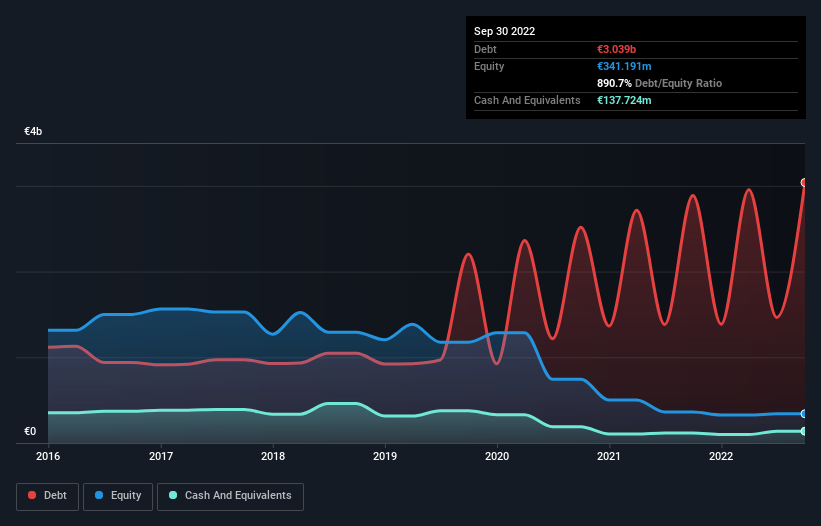Click the teal Cash endpoint marker

(x=804, y=431)
